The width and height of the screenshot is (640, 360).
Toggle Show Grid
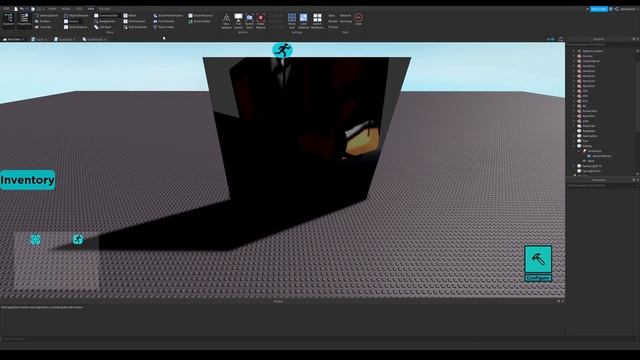pyautogui.click(x=292, y=21)
